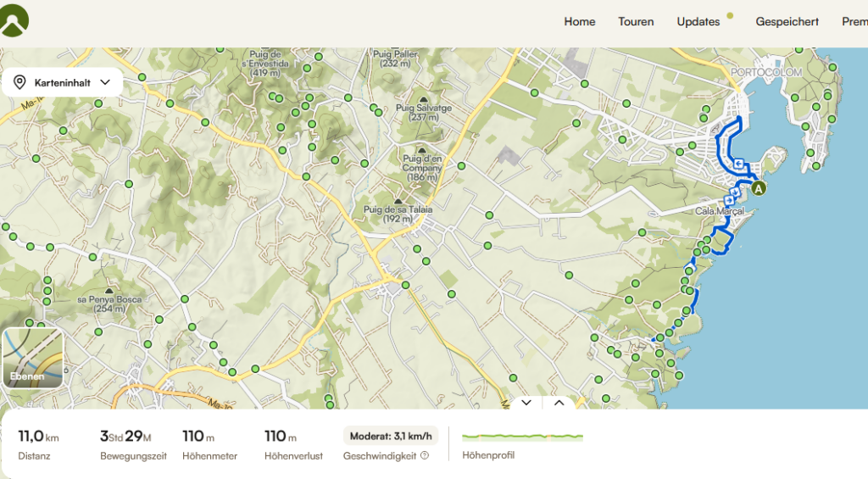Select the Puig de sa Talaia peak icon
The width and height of the screenshot is (868, 479).
397,201
